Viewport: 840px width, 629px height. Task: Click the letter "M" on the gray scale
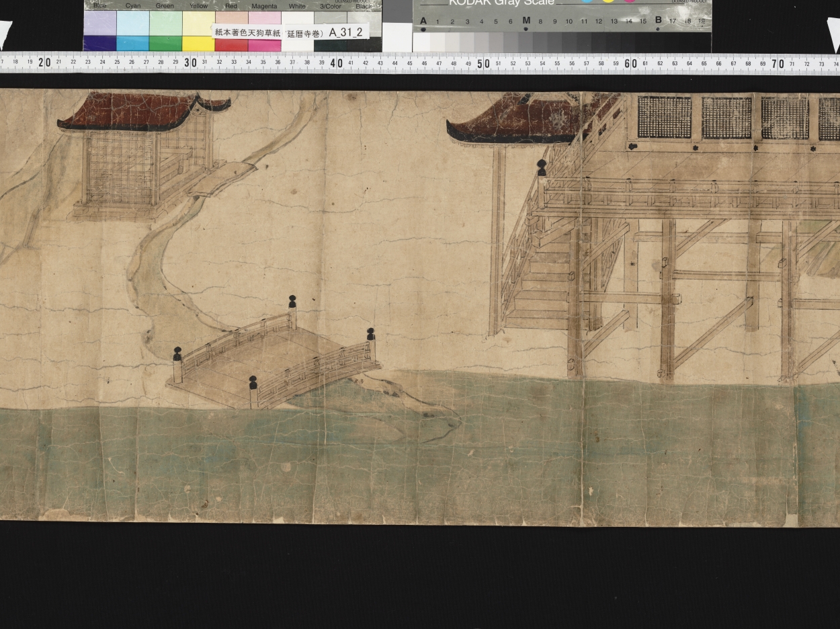tap(526, 21)
